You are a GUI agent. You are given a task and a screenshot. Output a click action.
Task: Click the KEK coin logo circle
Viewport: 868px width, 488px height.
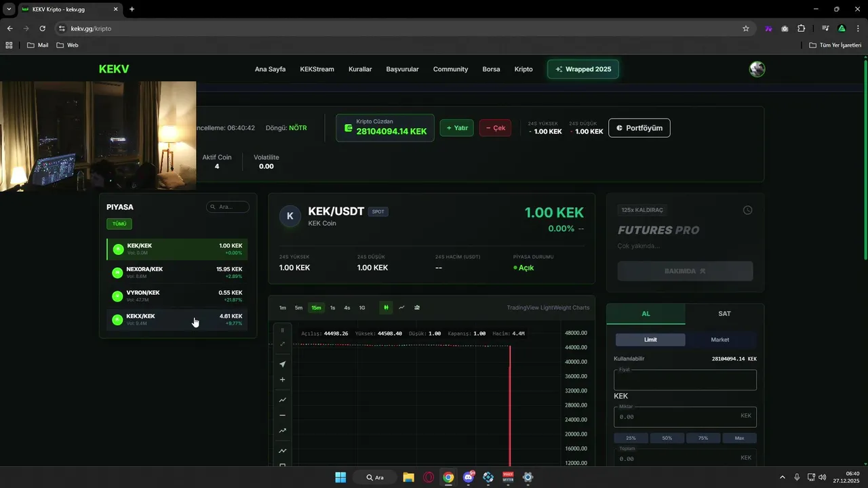pos(290,216)
